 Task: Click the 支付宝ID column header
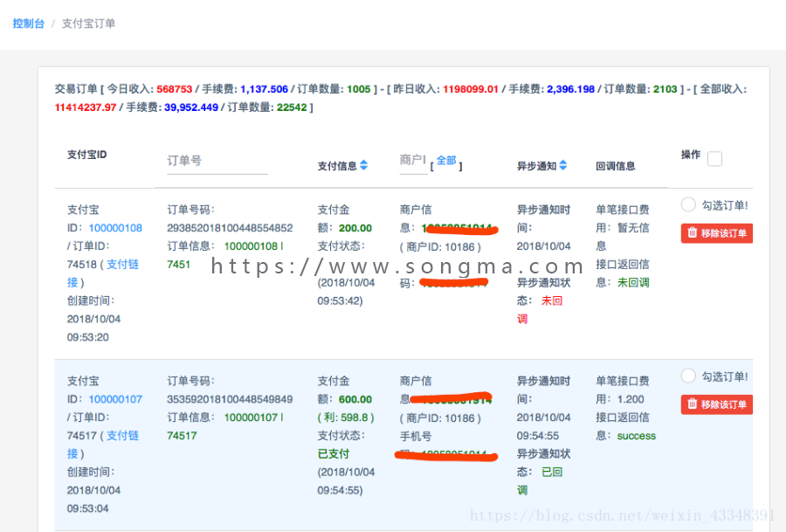[87, 155]
